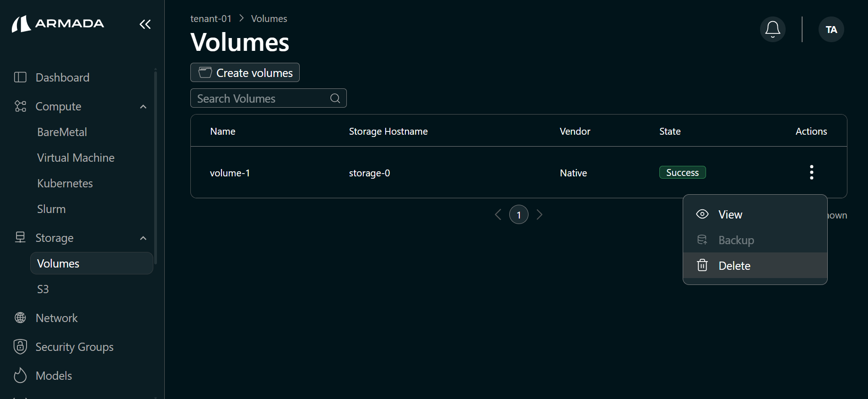This screenshot has height=399, width=868.
Task: Click the Backup database icon
Action: pyautogui.click(x=702, y=240)
